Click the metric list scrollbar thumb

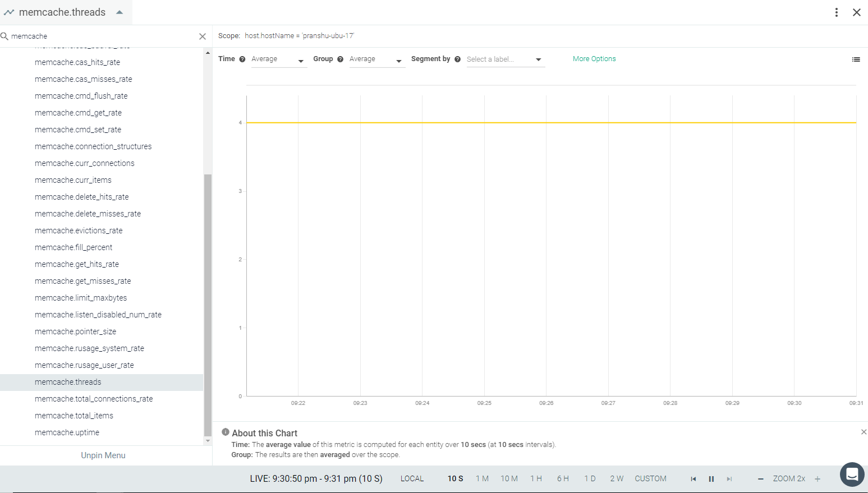(208, 305)
